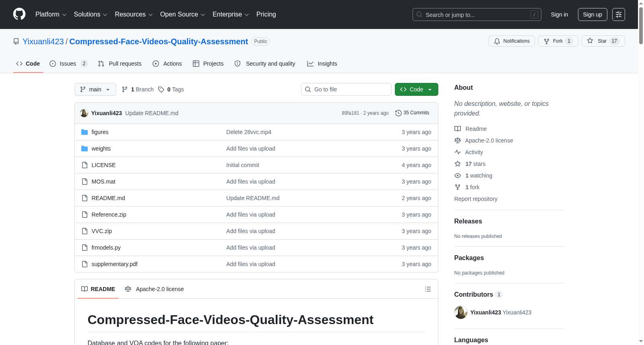Viewport: 644px width, 345px height.
Task: Click the Sign in link
Action: (x=559, y=14)
